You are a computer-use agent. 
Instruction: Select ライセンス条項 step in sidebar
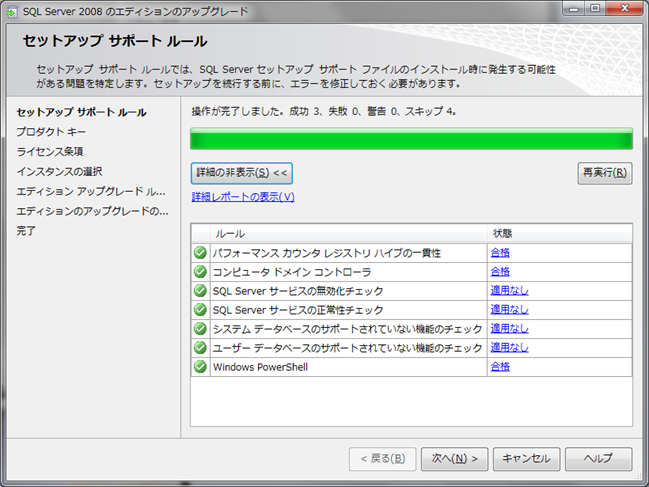tap(50, 152)
